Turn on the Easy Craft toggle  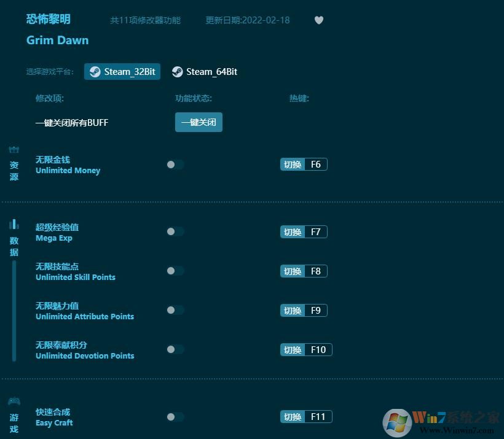[x=175, y=416]
